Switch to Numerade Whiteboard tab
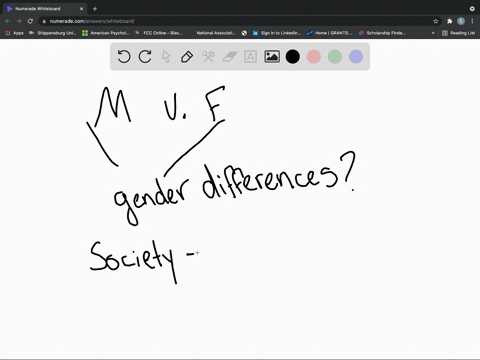This screenshot has width=480, height=360. (45, 9)
